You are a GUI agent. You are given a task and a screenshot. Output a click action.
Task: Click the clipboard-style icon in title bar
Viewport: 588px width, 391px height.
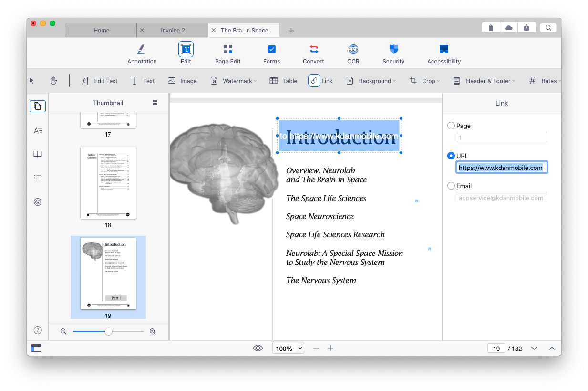(x=491, y=28)
